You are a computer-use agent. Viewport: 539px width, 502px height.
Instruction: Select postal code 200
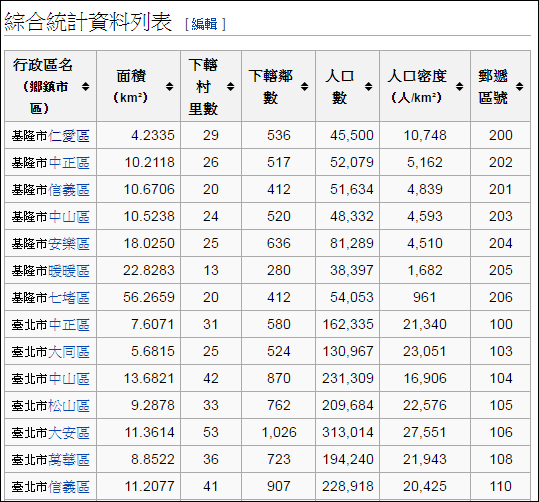[501, 135]
